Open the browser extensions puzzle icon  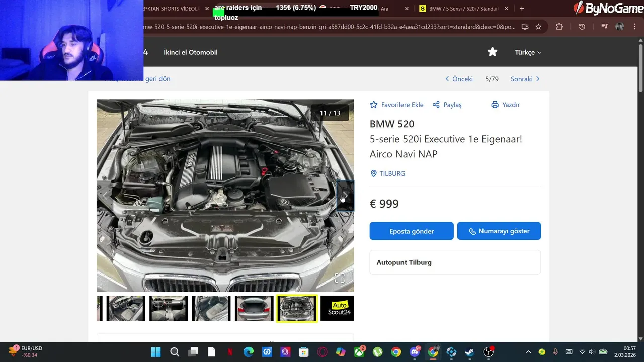(x=559, y=27)
